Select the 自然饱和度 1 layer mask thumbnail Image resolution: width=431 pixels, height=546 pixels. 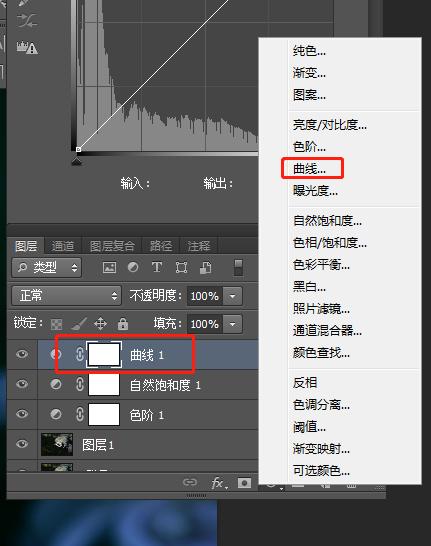pos(104,384)
